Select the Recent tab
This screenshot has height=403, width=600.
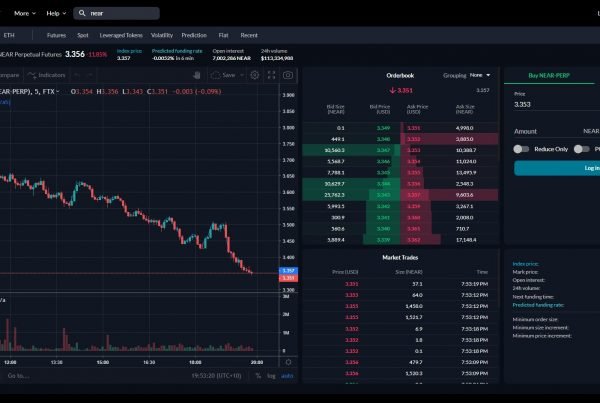pyautogui.click(x=249, y=35)
